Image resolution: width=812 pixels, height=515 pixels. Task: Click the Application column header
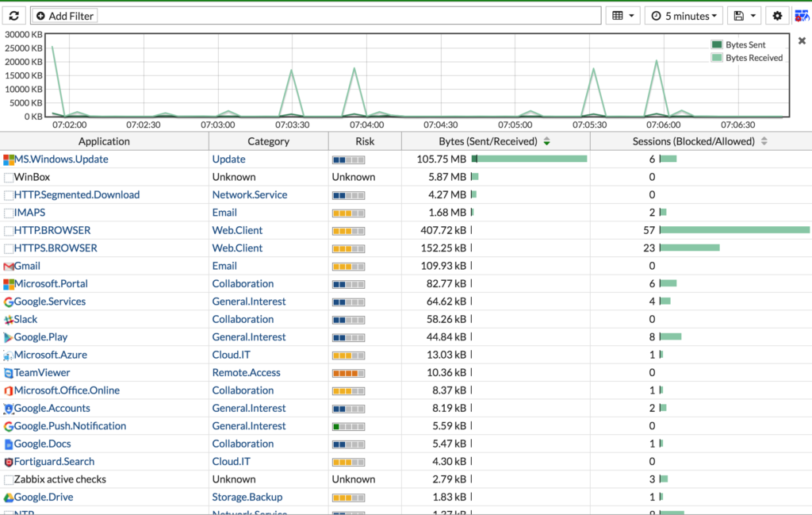pyautogui.click(x=104, y=141)
